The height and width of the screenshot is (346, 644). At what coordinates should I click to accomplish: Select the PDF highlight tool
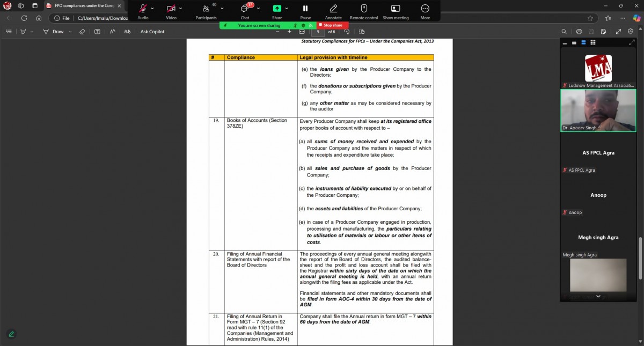click(x=24, y=32)
